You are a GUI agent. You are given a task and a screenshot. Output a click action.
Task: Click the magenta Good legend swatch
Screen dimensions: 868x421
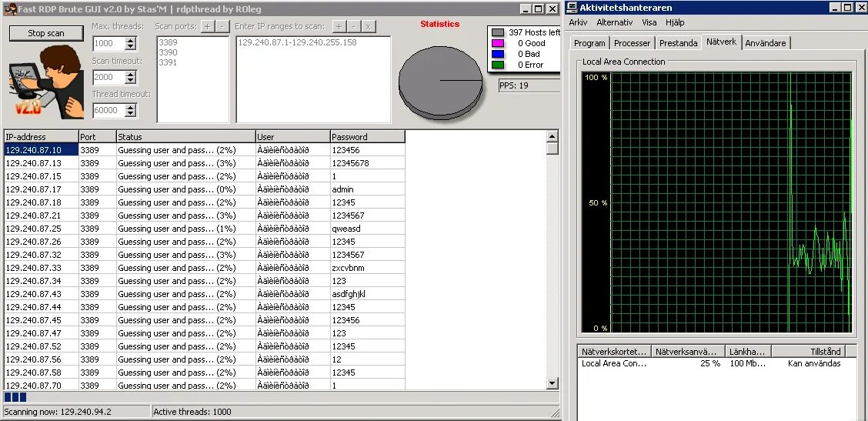point(498,43)
